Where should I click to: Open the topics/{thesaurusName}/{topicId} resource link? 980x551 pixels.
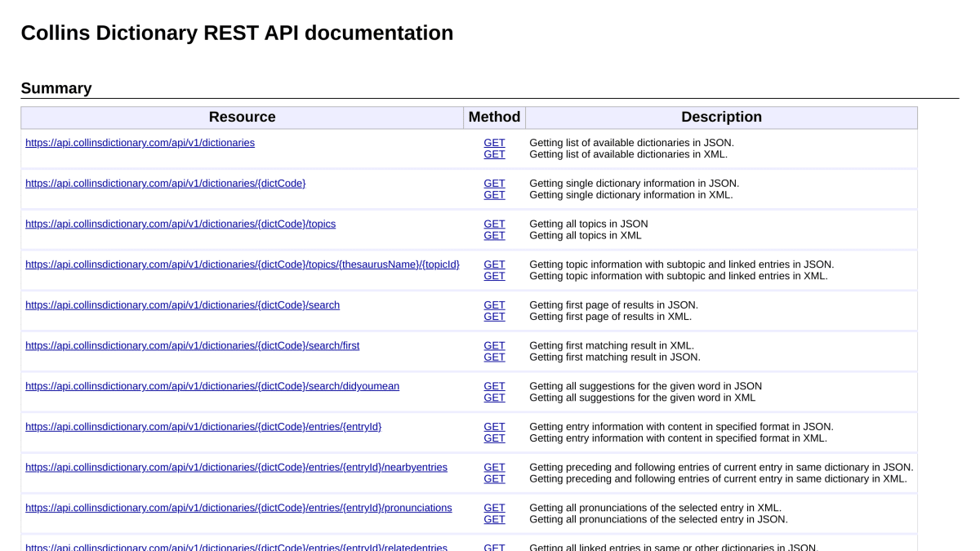[243, 264]
